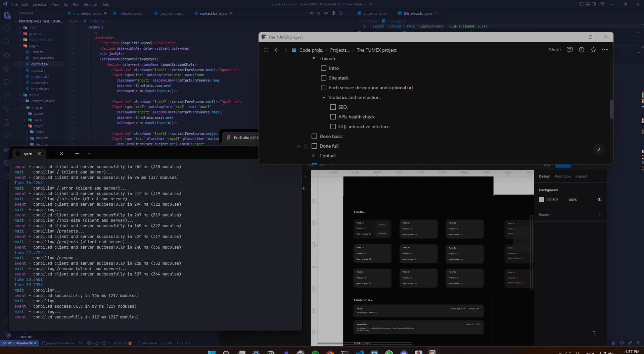The image size is (644, 354).
Task: Click the Windows Start button
Action: pyautogui.click(x=212, y=352)
